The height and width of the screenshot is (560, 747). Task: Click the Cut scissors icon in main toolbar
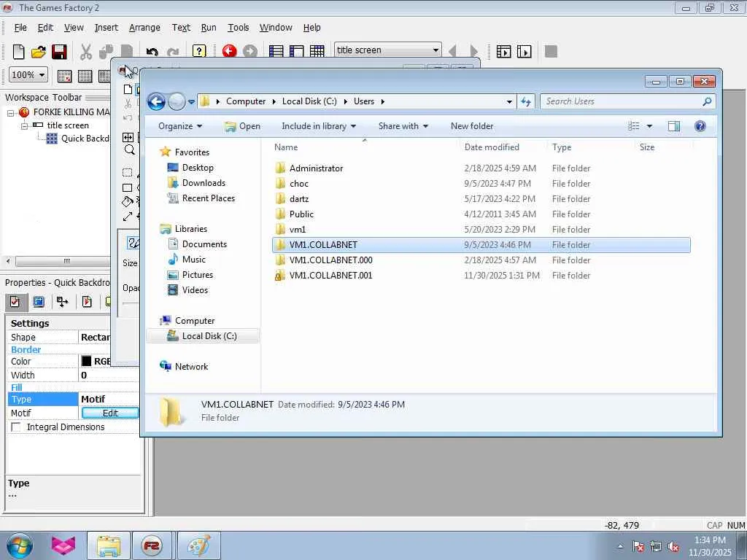point(86,52)
